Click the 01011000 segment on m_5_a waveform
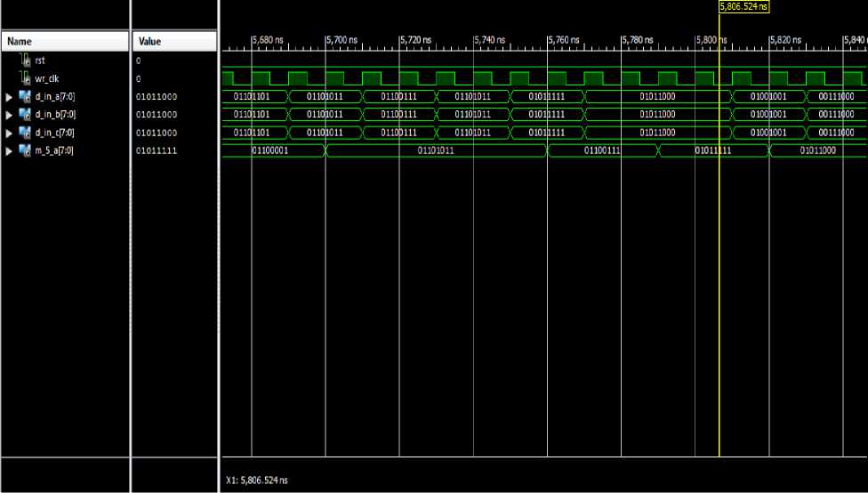The height and width of the screenshot is (493, 868). coord(817,150)
